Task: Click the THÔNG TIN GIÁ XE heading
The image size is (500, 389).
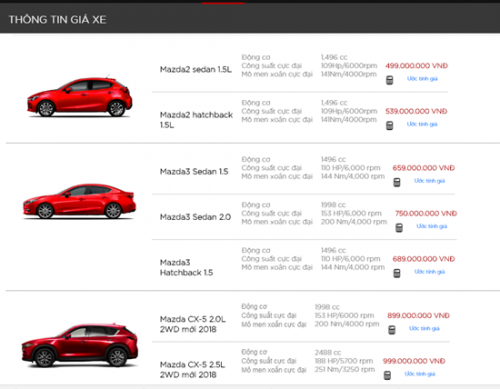Action: [x=57, y=20]
